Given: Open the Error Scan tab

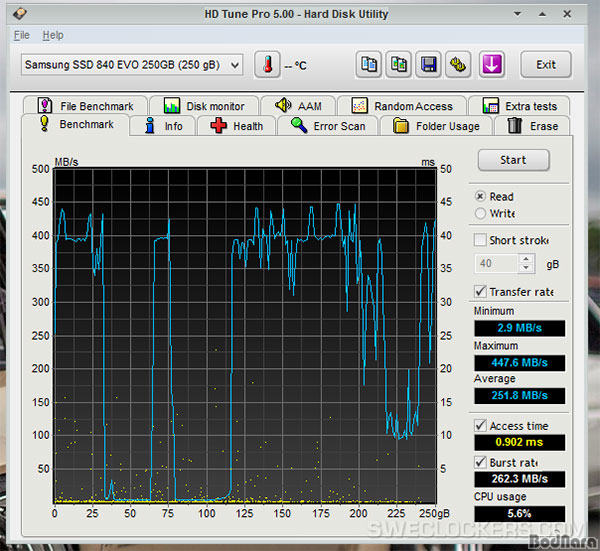Looking at the screenshot, I should pyautogui.click(x=328, y=126).
